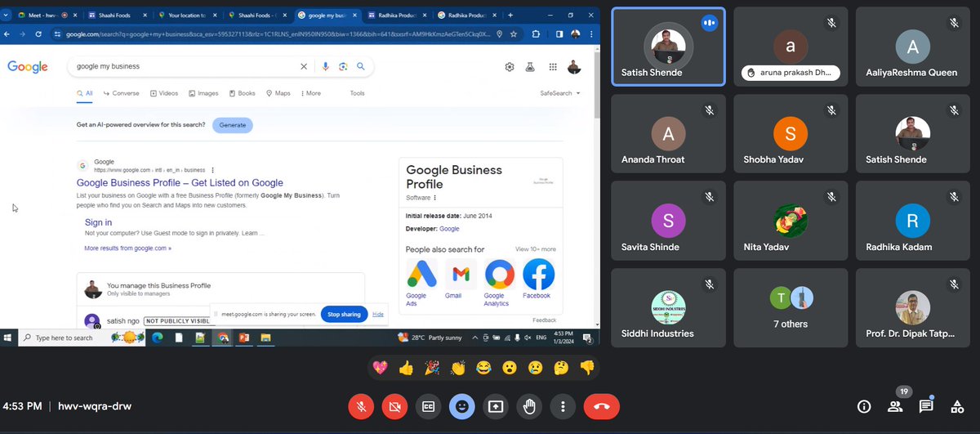The height and width of the screenshot is (434, 980).
Task: Send laughing with tears reaction
Action: [483, 368]
